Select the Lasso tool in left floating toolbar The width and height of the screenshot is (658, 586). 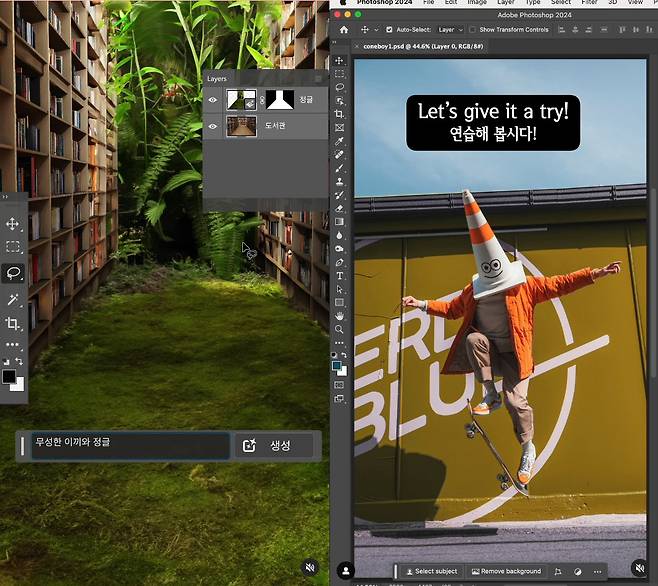[13, 272]
